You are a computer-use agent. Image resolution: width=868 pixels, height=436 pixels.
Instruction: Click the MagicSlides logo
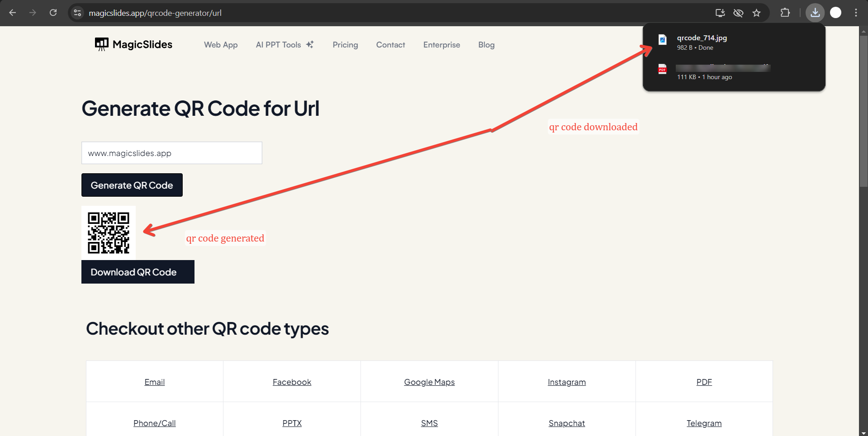[133, 44]
